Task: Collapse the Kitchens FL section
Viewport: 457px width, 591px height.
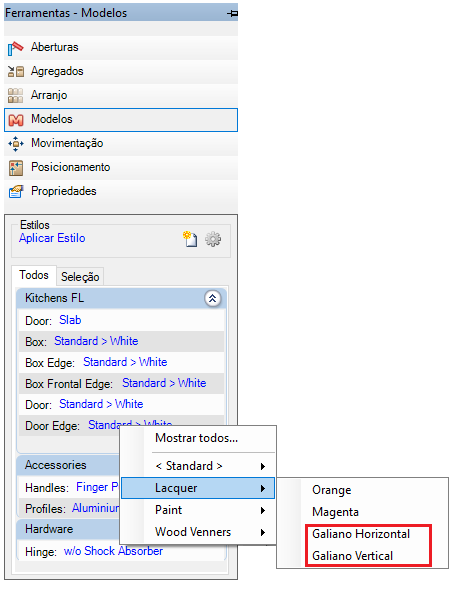Action: [x=213, y=299]
